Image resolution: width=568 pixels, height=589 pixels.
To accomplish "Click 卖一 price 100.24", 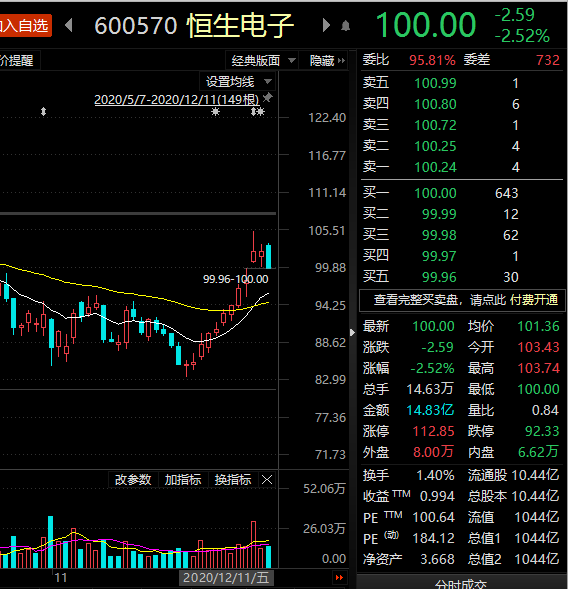I will tap(435, 167).
